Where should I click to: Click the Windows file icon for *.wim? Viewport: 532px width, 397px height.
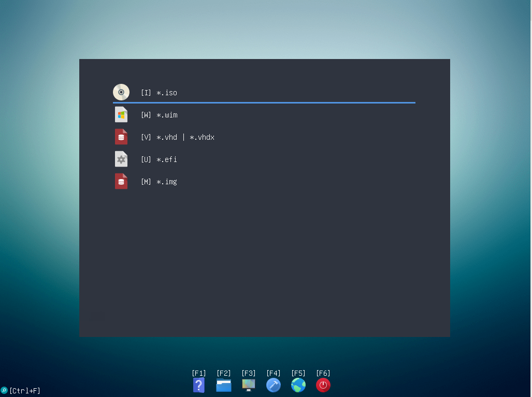(121, 114)
